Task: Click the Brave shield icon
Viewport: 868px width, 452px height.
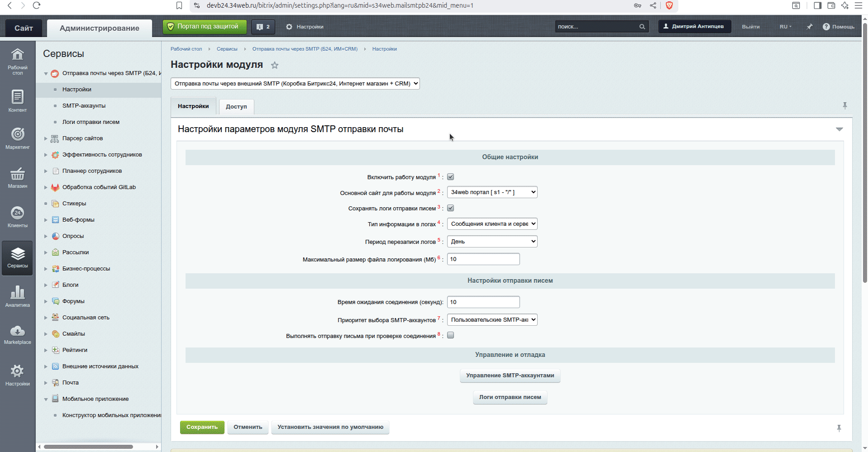Action: tap(669, 5)
